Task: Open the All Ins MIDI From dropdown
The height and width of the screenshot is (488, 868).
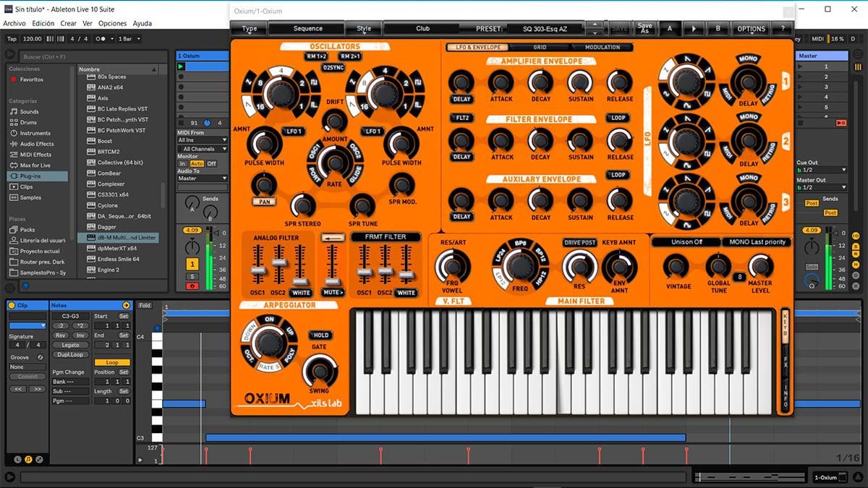Action: coord(203,140)
